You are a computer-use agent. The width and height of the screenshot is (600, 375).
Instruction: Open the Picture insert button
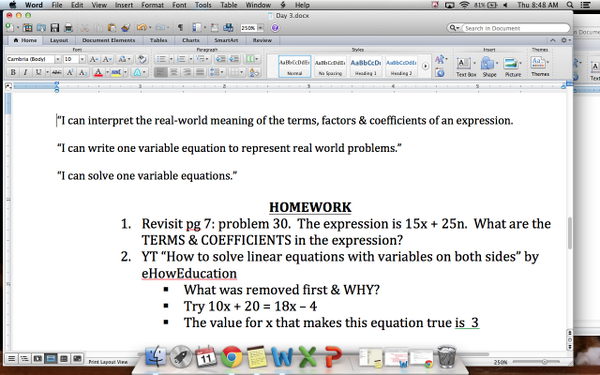(x=512, y=67)
